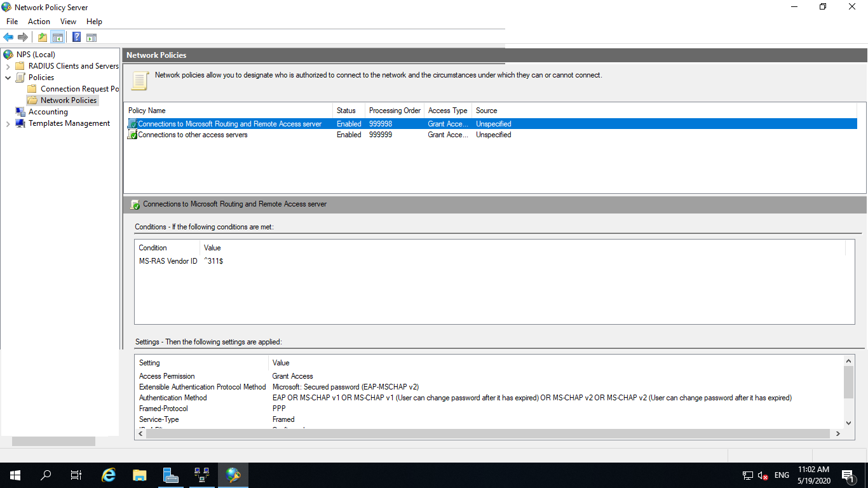The image size is (868, 488).
Task: Launch Internet Explorer from the taskbar
Action: 109,475
